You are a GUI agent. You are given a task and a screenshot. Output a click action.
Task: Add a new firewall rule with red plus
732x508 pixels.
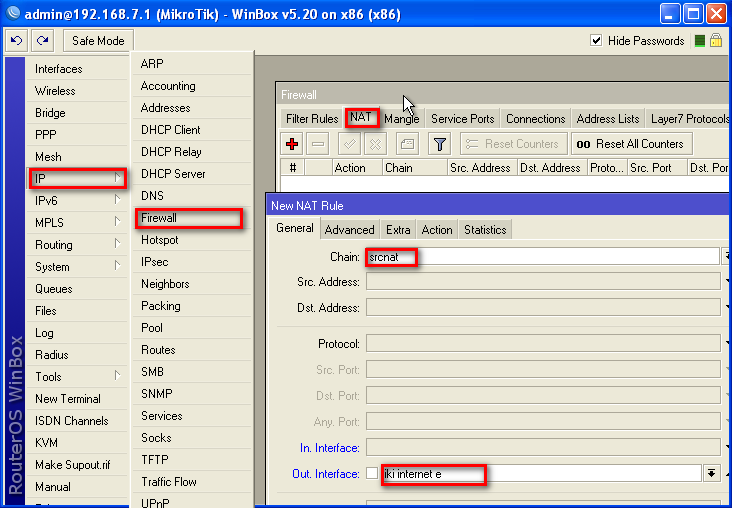[292, 144]
